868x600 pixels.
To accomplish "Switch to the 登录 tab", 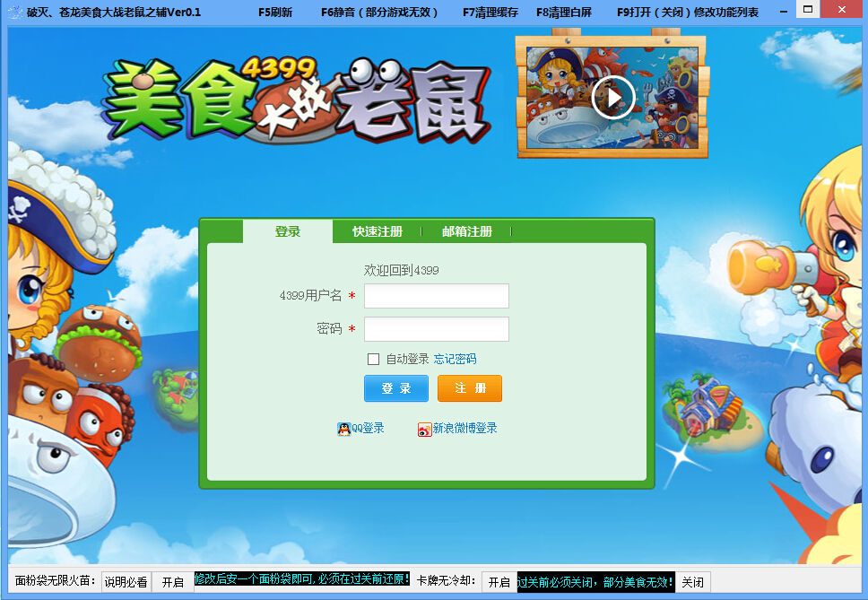I will click(x=288, y=231).
